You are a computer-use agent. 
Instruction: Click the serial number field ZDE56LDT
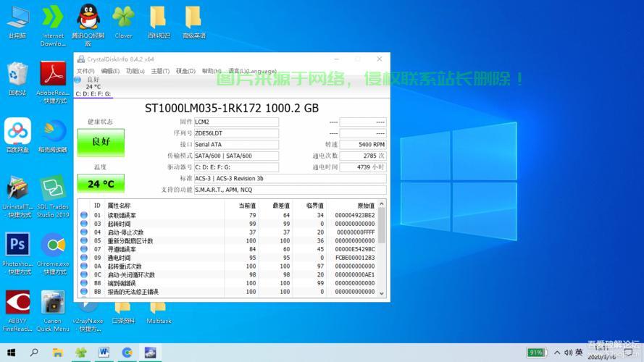(236, 133)
